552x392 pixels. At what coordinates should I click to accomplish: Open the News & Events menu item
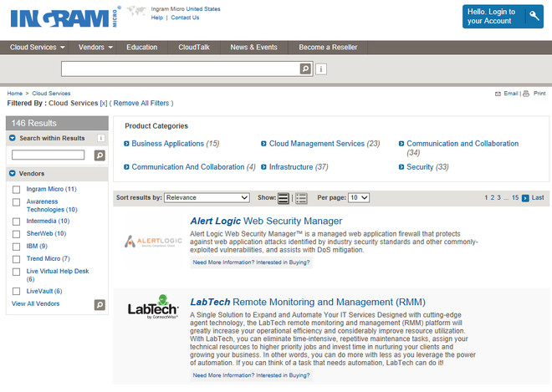click(x=253, y=47)
